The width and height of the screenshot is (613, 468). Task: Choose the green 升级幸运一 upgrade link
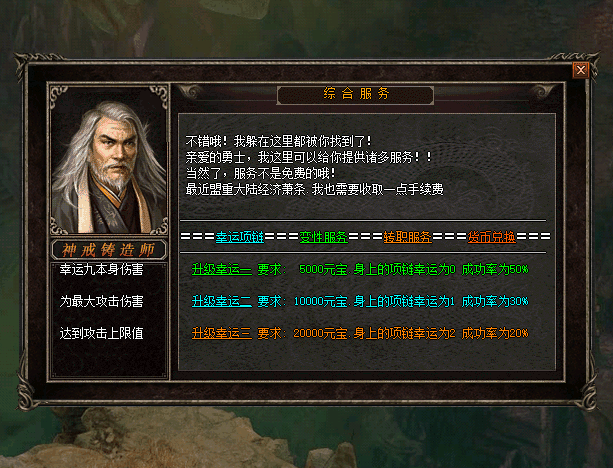222,269
